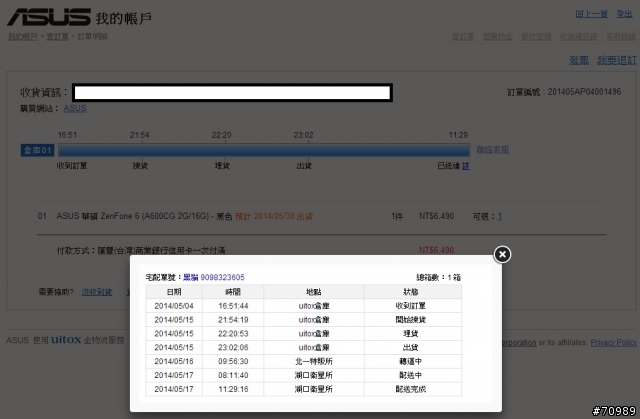Click the 地點 column header
Viewport: 640px width, 419px height.
(x=314, y=292)
